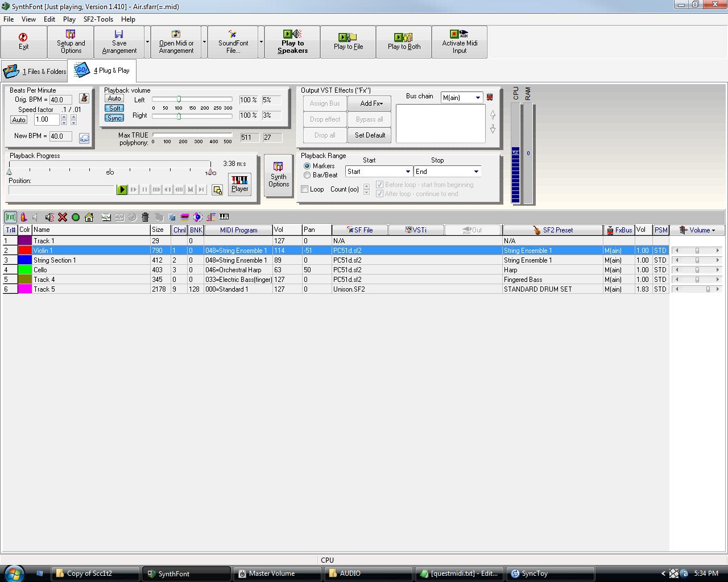Click the red icon next to Bus chain
728x582 pixels.
pyautogui.click(x=490, y=97)
